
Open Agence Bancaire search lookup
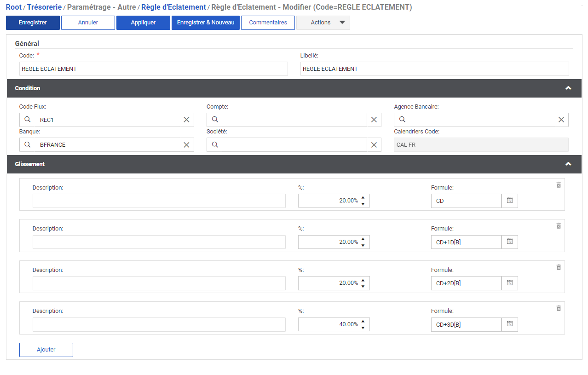click(x=402, y=120)
